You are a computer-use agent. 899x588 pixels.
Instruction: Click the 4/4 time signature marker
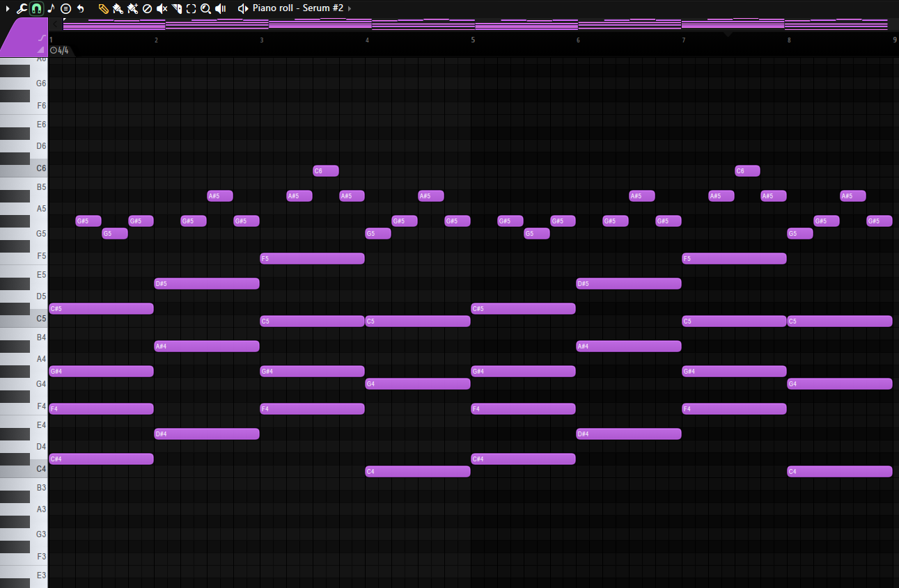click(59, 50)
